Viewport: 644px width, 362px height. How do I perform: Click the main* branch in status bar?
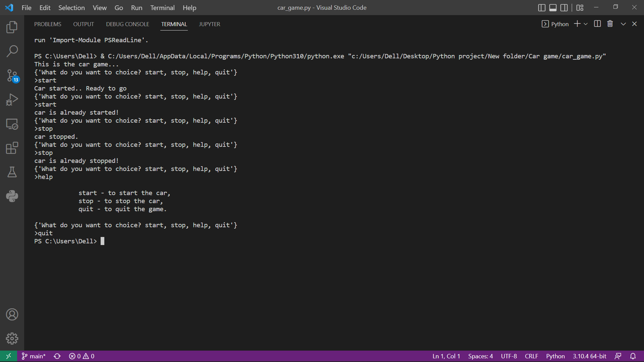34,356
